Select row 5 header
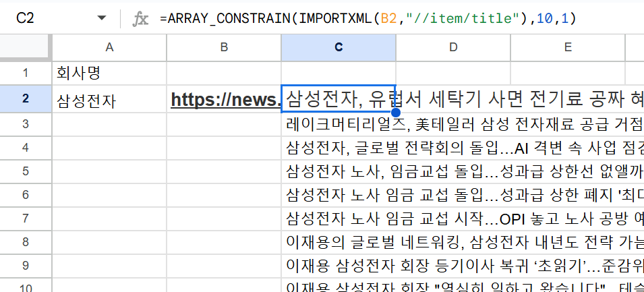Screen dimensions: 644x292 tap(26, 171)
